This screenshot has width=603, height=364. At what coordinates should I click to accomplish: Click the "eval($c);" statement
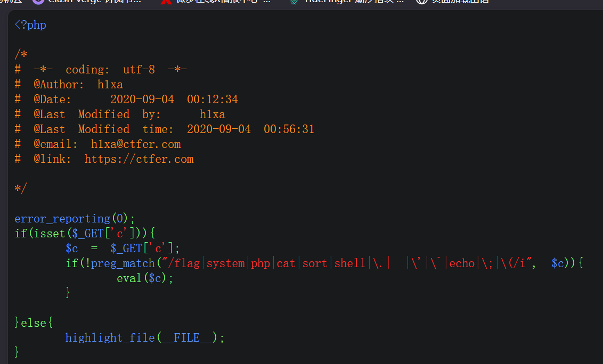click(145, 278)
